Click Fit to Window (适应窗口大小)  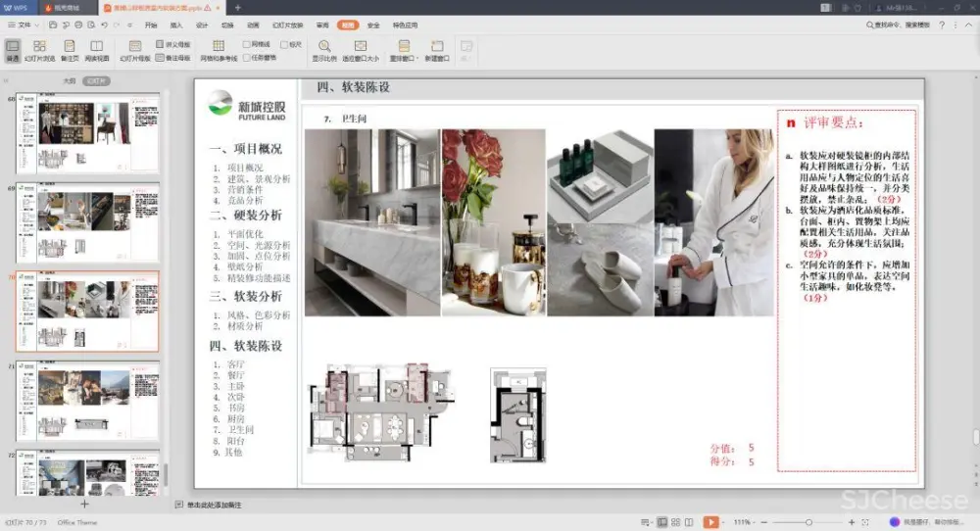tap(360, 50)
